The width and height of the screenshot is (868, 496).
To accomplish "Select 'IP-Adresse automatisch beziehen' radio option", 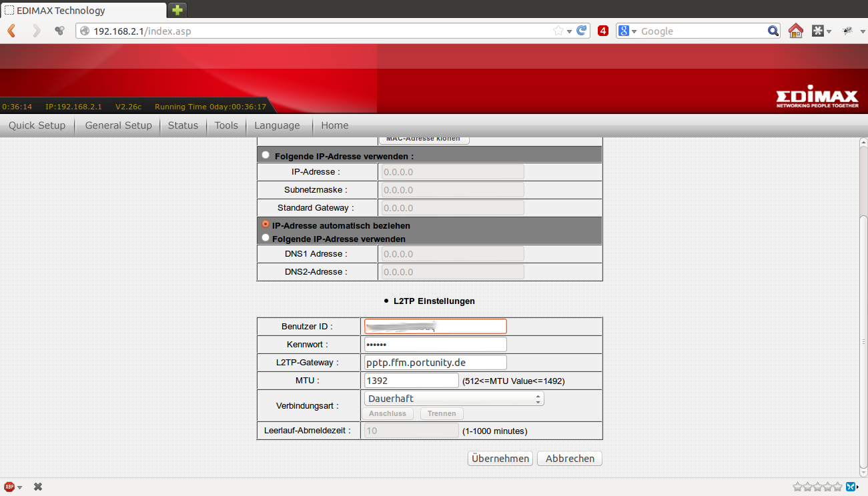I will 266,225.
